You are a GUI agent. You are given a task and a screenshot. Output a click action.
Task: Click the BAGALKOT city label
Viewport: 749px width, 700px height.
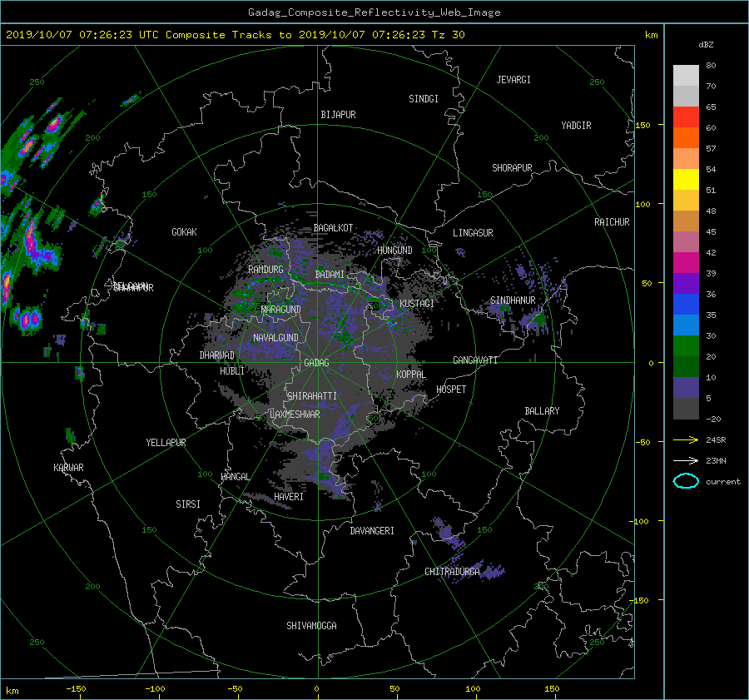click(333, 228)
